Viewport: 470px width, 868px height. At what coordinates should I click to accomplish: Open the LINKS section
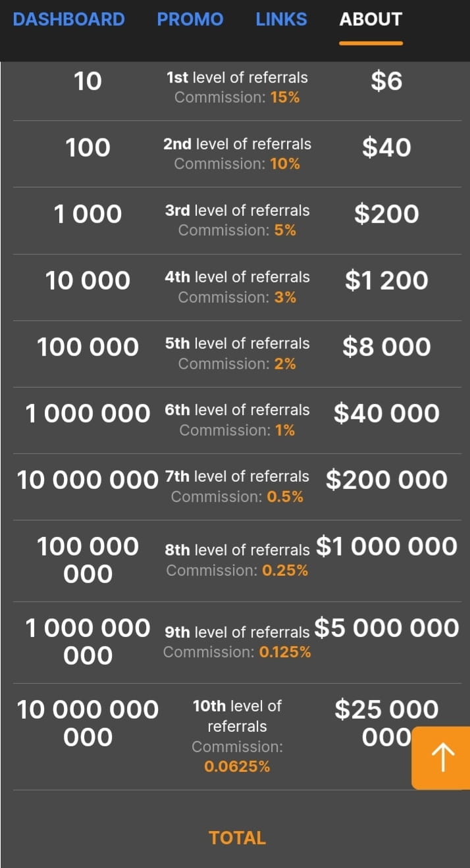point(281,19)
